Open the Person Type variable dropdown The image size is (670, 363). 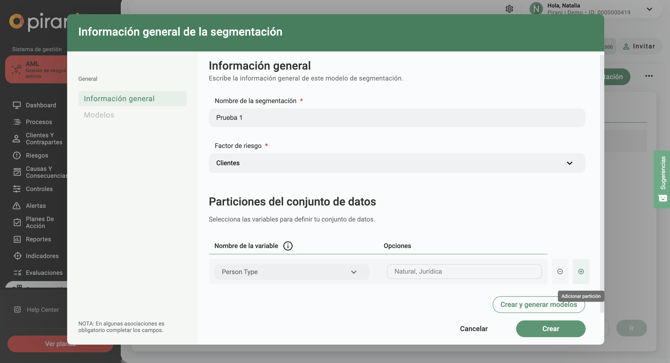tap(291, 272)
